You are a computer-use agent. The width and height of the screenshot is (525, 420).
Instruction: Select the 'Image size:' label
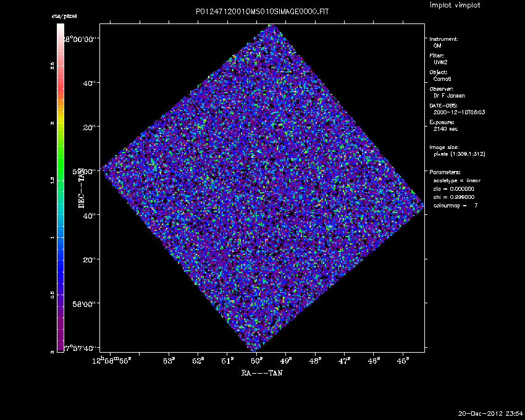[444, 148]
